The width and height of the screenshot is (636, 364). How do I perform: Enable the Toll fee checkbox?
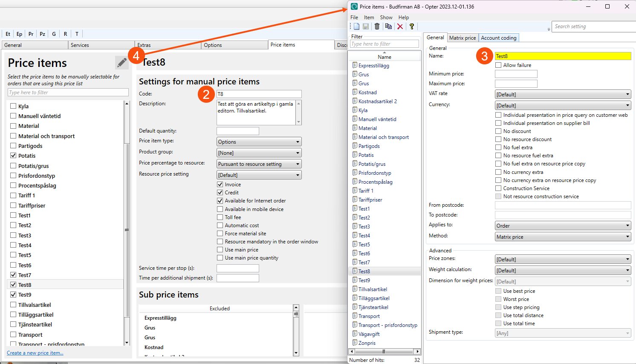coord(220,217)
